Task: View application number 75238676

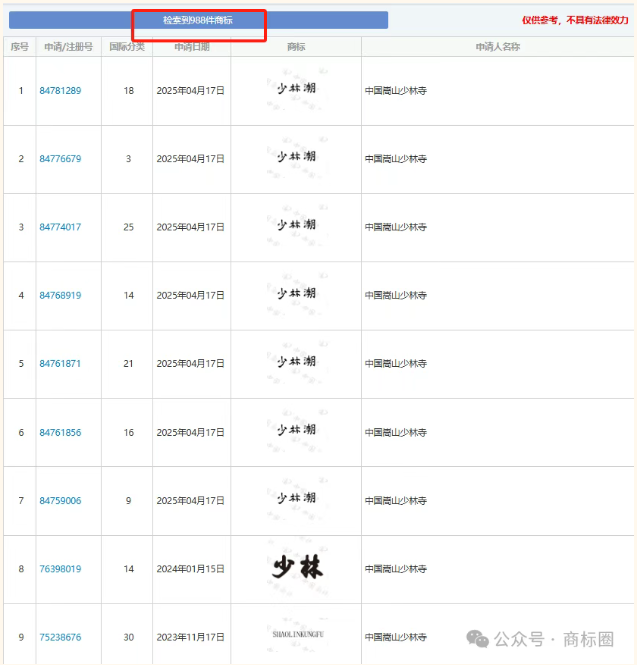Action: tap(60, 637)
